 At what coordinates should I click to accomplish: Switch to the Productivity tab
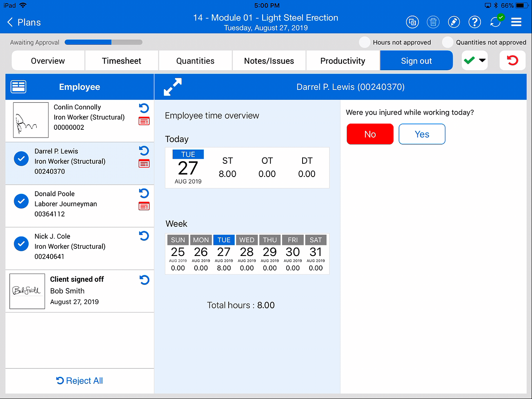[x=343, y=61]
